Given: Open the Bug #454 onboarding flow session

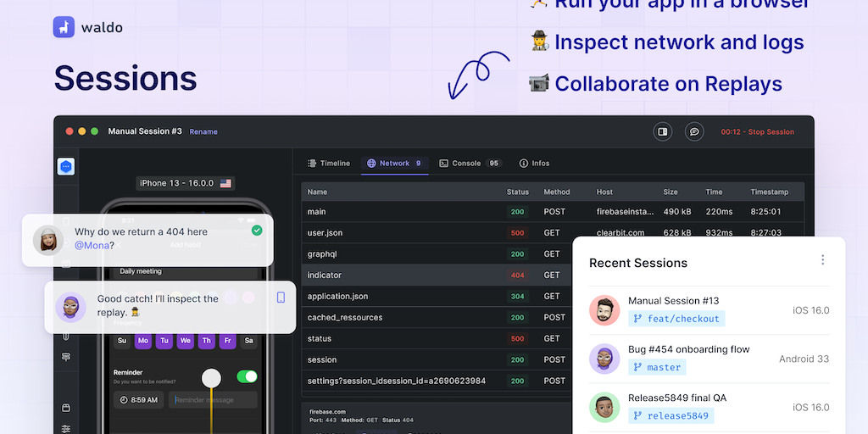Looking at the screenshot, I should pos(709,359).
